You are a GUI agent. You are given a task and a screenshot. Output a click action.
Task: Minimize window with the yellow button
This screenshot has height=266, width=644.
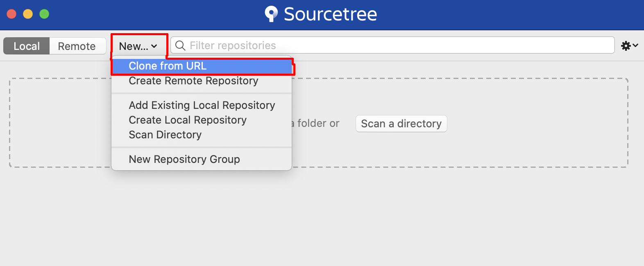[28, 14]
